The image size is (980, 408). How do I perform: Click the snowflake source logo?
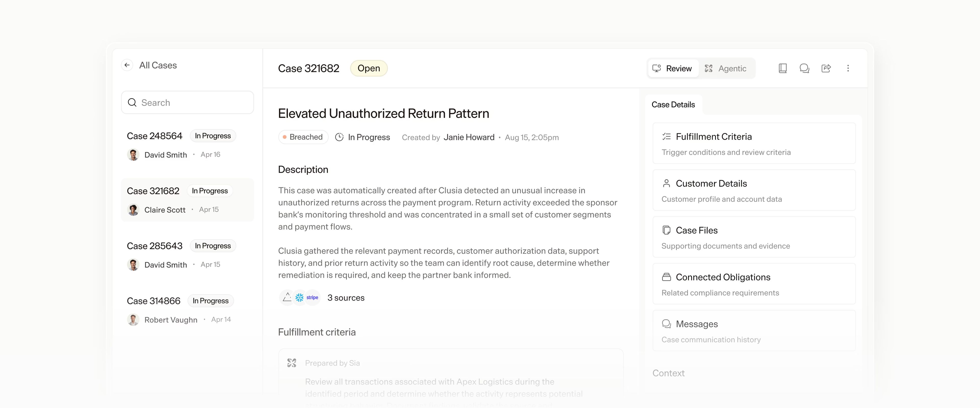(x=299, y=297)
